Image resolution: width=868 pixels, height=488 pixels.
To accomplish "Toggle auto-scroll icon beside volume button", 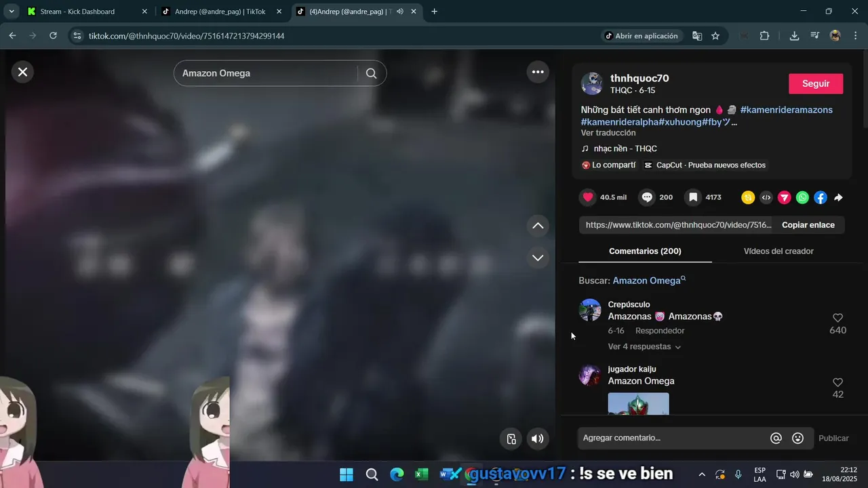I will point(511,439).
